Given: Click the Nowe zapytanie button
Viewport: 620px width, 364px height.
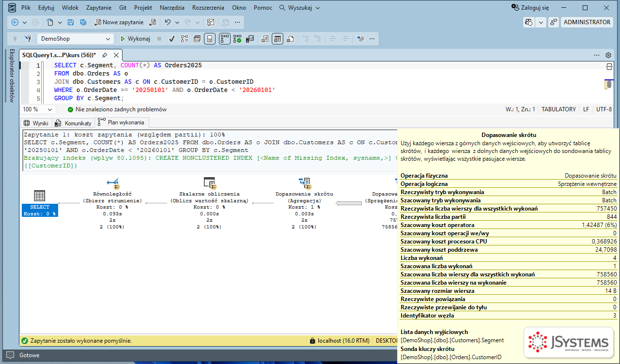Looking at the screenshot, I should tap(119, 22).
